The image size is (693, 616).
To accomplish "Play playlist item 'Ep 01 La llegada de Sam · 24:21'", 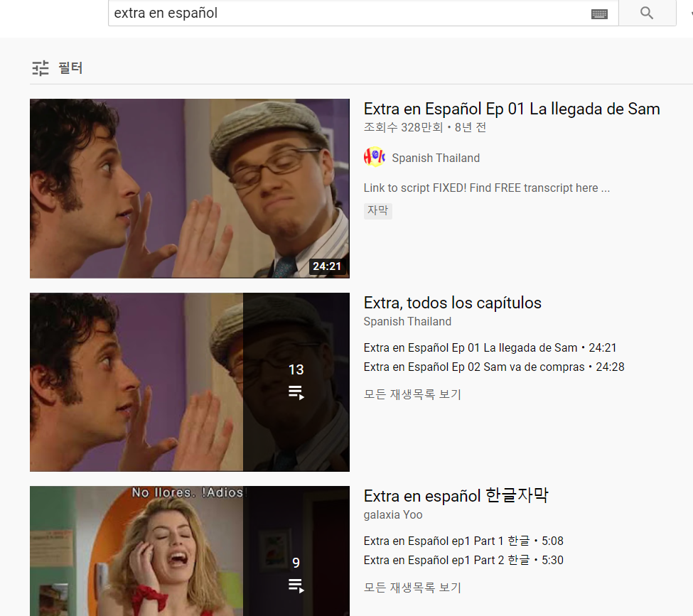I will pos(490,347).
